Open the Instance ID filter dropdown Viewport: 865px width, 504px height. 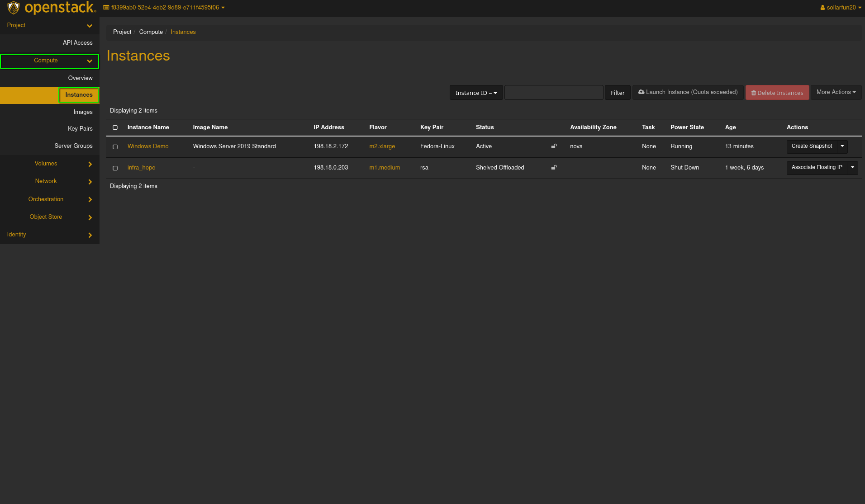(476, 93)
